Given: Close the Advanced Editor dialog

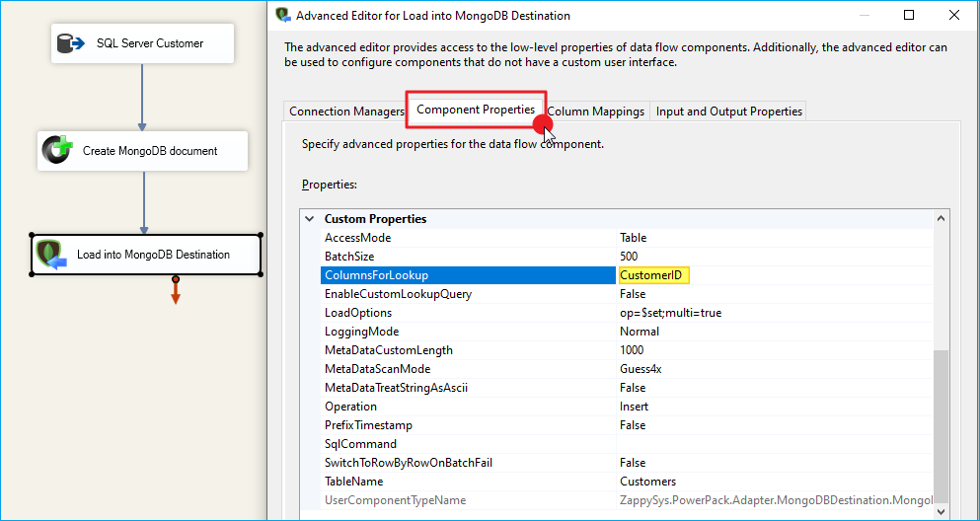Looking at the screenshot, I should pyautogui.click(x=954, y=15).
